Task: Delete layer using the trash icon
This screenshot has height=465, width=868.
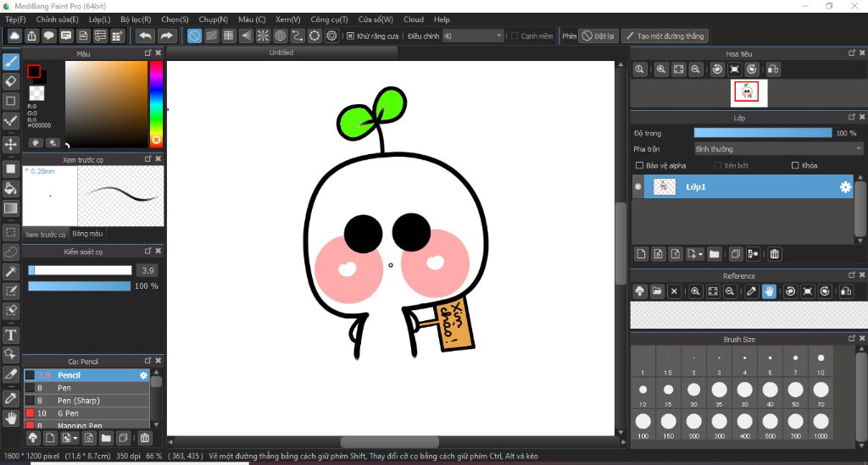Action: [x=774, y=253]
